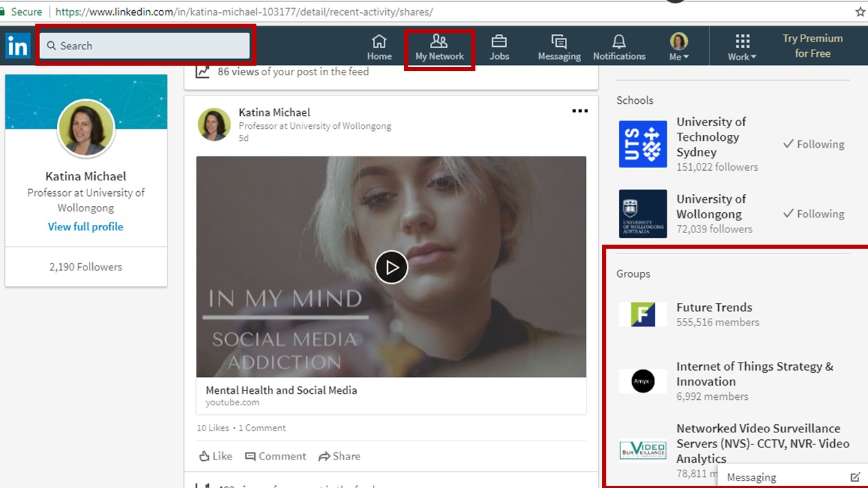Viewport: 868px width, 488px height.
Task: Click the View full profile link
Action: coord(85,226)
